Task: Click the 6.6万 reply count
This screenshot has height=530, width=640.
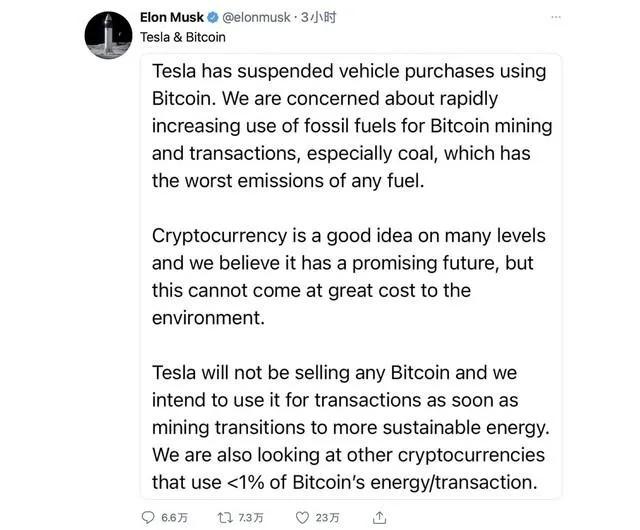Action: click(x=175, y=516)
